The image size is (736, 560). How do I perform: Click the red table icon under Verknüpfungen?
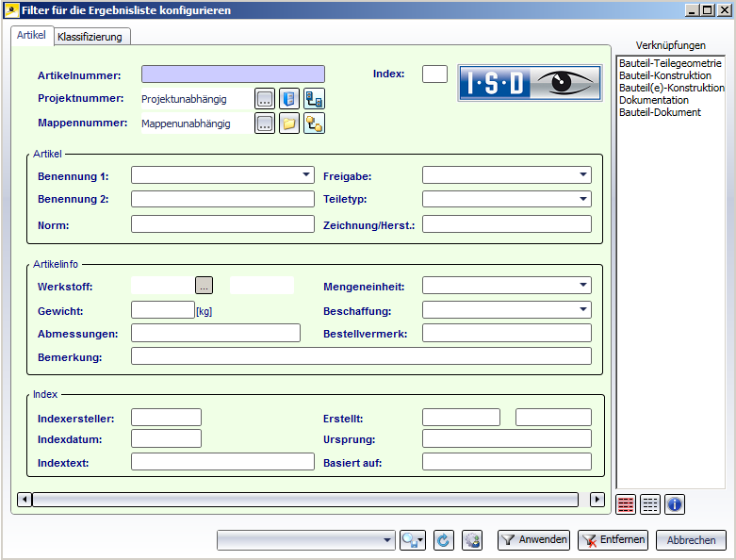tap(626, 504)
